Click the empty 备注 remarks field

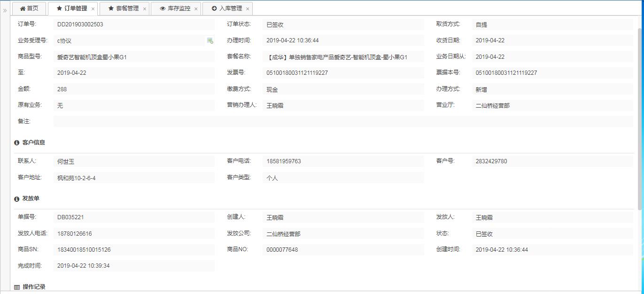tap(343, 121)
